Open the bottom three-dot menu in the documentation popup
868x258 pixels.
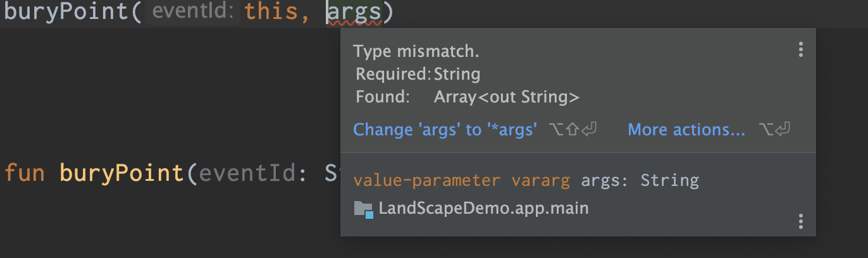pos(800,221)
